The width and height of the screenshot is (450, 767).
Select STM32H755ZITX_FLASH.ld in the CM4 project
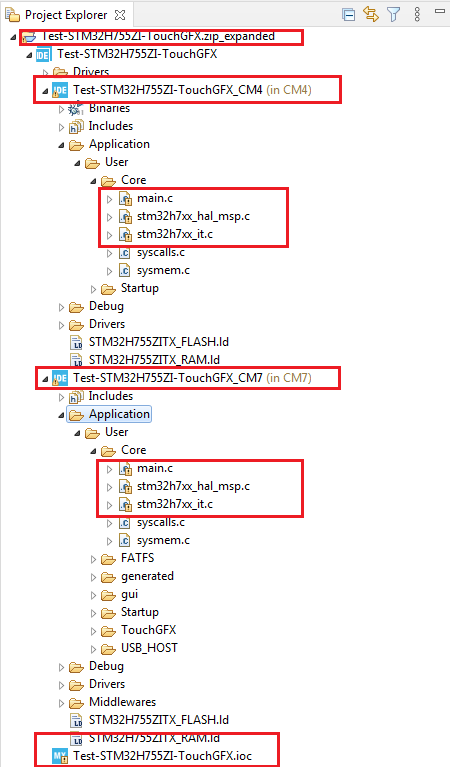[158, 342]
